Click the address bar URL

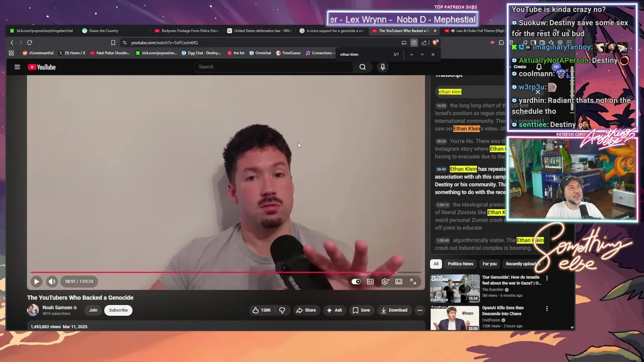(x=165, y=43)
